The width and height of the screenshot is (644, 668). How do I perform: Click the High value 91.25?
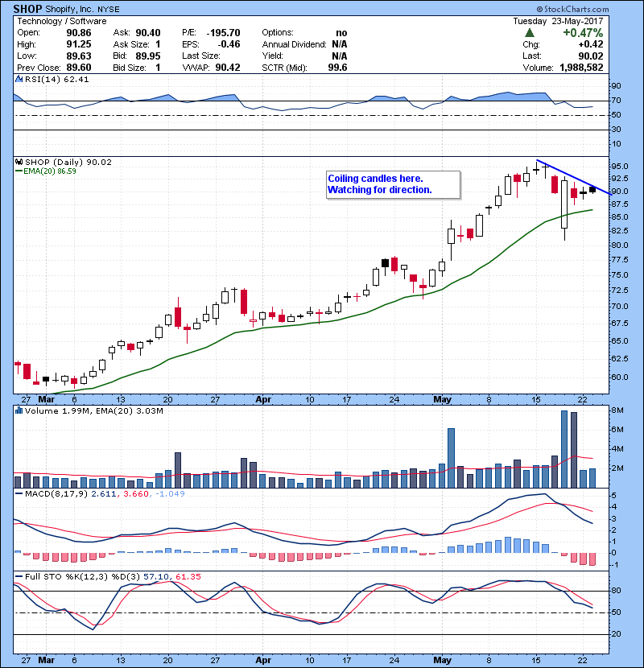pos(79,44)
